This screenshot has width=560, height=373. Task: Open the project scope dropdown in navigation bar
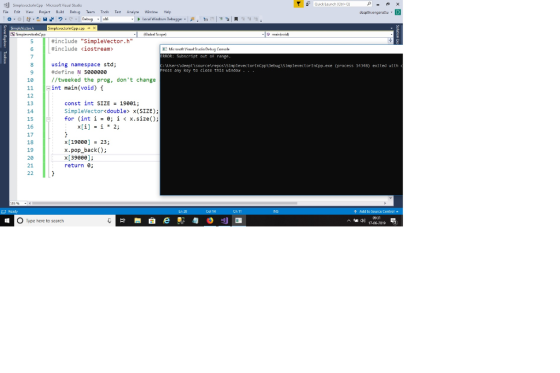point(73,34)
